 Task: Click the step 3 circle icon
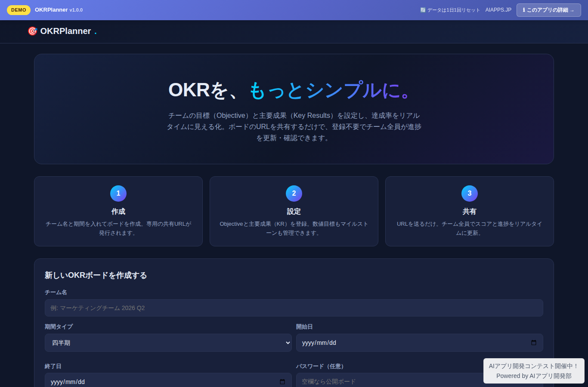point(470,193)
